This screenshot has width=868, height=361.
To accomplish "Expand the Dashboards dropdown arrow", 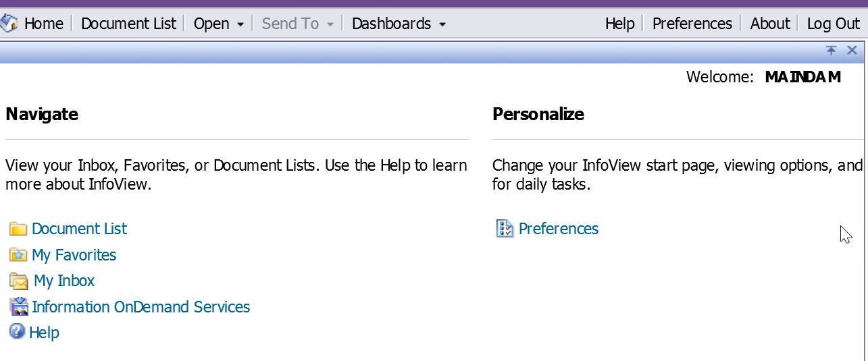I will (442, 25).
